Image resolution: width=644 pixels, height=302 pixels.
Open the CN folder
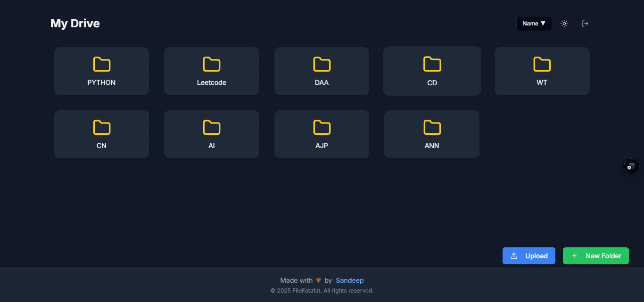(x=101, y=134)
